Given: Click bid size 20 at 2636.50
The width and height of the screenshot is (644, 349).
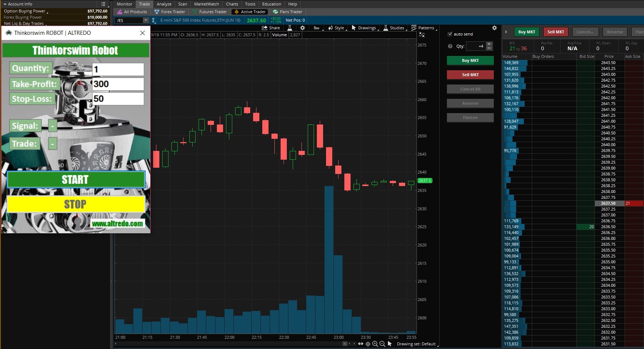Looking at the screenshot, I should tap(585, 227).
